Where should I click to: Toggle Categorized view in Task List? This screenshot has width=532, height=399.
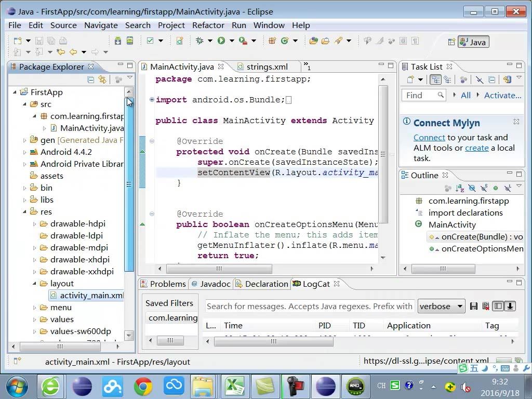point(435,79)
